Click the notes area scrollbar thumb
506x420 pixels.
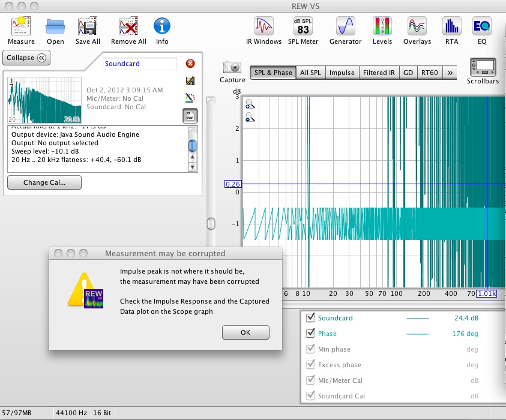coord(192,145)
